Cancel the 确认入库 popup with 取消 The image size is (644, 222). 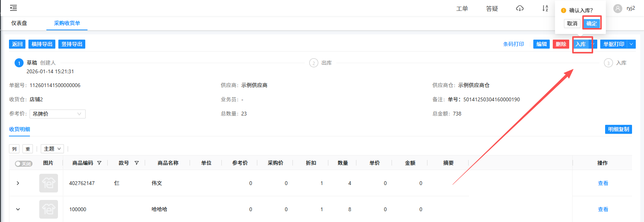(572, 24)
